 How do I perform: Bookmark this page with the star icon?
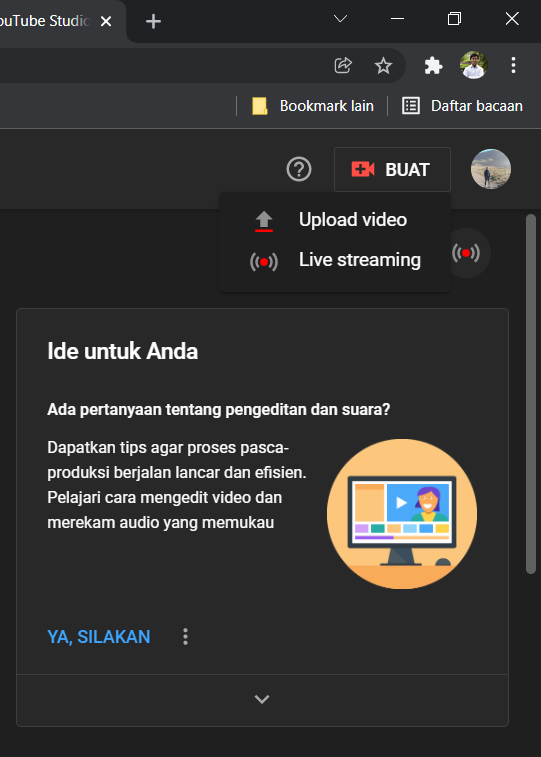click(x=384, y=65)
